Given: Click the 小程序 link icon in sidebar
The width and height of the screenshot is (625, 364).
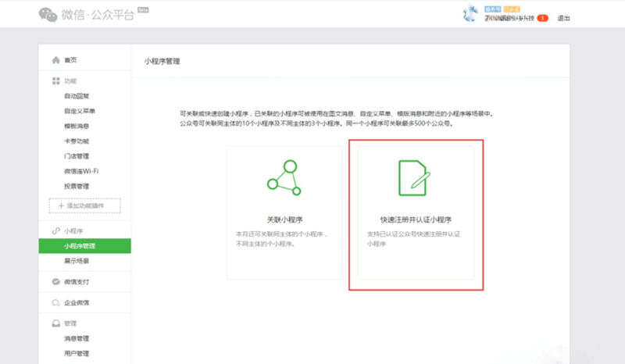Looking at the screenshot, I should [55, 231].
